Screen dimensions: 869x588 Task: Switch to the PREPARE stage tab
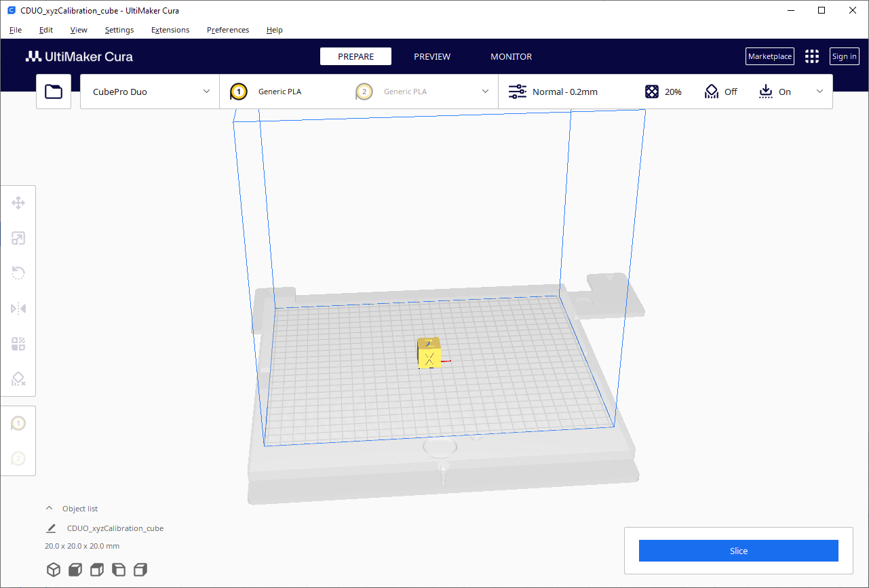(x=355, y=56)
